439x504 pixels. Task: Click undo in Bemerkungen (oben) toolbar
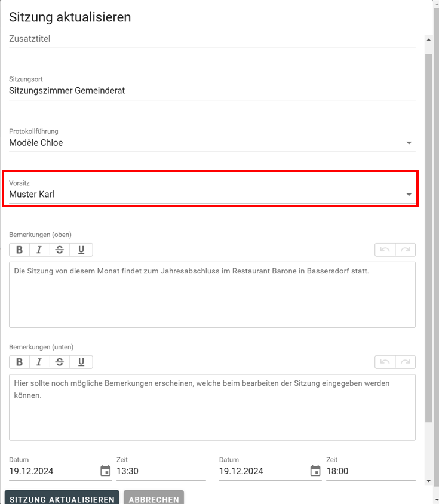pyautogui.click(x=385, y=250)
